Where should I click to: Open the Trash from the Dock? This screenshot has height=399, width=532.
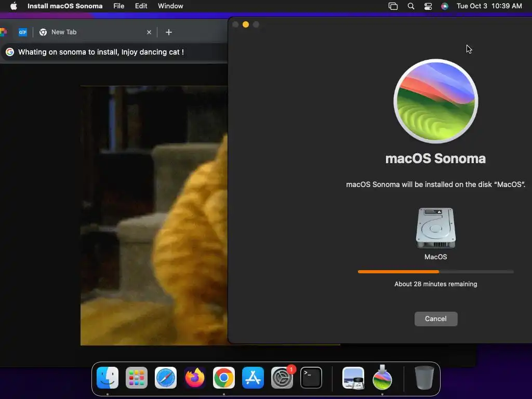(424, 378)
